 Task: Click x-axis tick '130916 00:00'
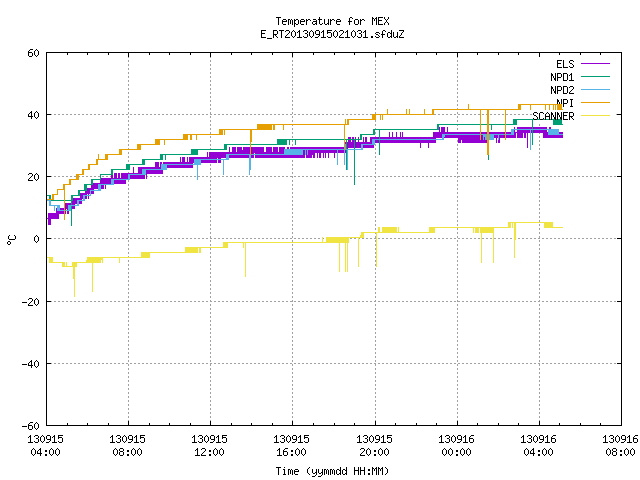(x=456, y=446)
